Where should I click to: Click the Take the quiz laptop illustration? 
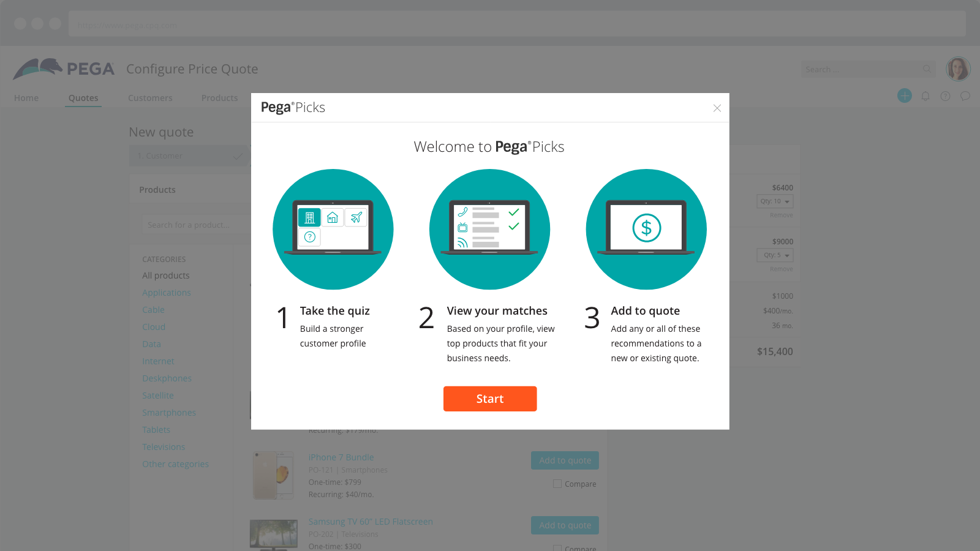333,229
